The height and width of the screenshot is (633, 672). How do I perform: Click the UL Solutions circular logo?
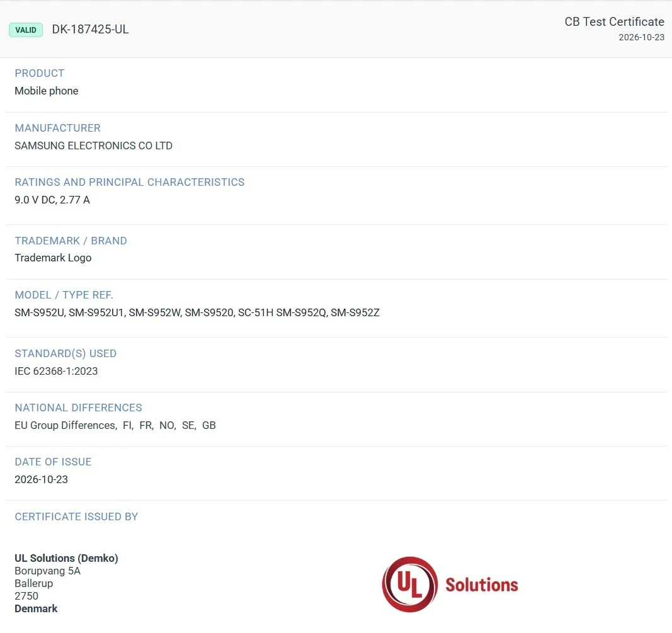pos(410,584)
